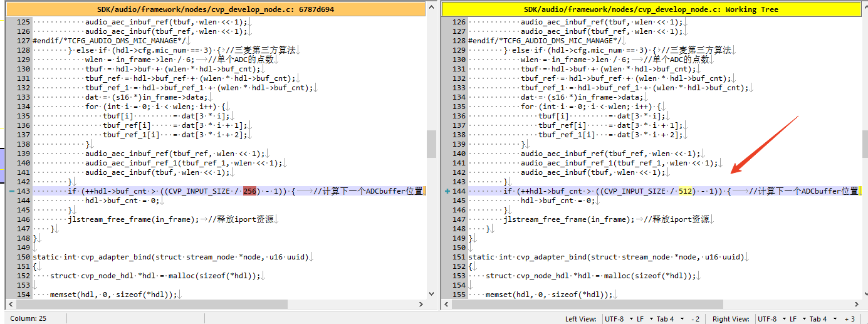Open the Left View Tab 4 dropdown
868x324 pixels.
coord(669,319)
